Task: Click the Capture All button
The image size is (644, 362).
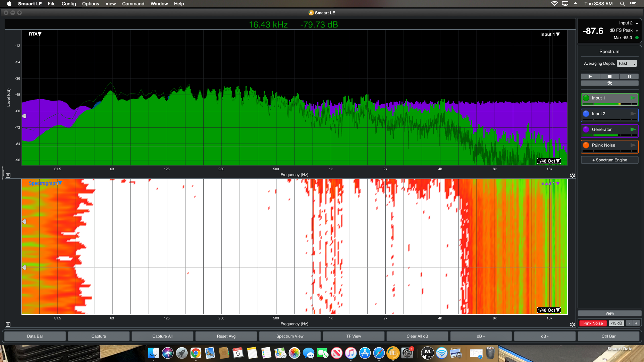Action: (x=162, y=336)
